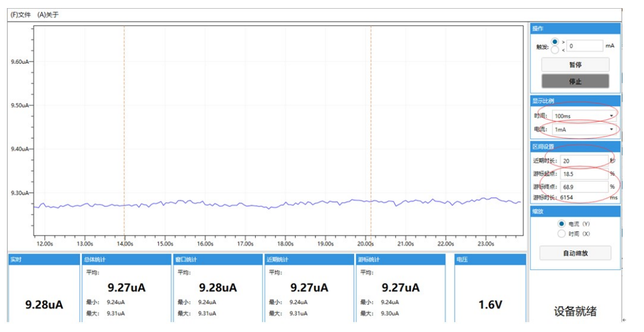Select the greater-than trigger radio button
This screenshot has height=332, width=644.
pyautogui.click(x=555, y=42)
